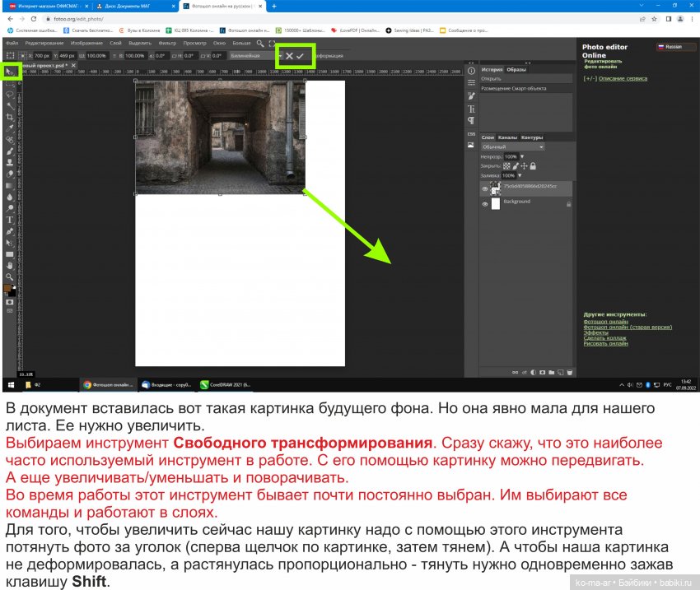The width and height of the screenshot is (700, 590).
Task: Toggle the lock-all padlock in Layers panel
Action: coord(533,165)
